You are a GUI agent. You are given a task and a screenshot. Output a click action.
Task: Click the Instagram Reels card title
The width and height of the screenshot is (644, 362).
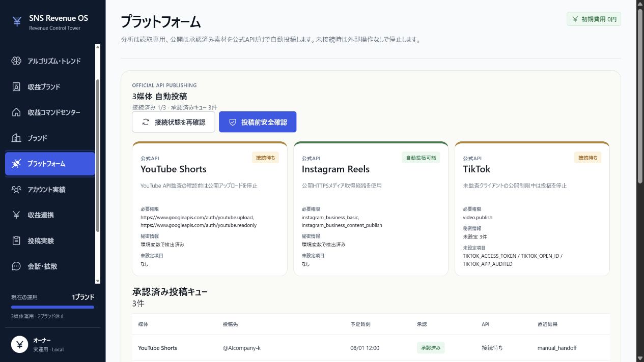pyautogui.click(x=335, y=169)
